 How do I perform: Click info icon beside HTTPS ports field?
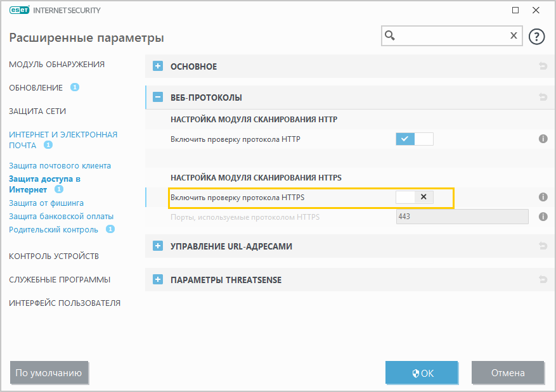pyautogui.click(x=543, y=217)
